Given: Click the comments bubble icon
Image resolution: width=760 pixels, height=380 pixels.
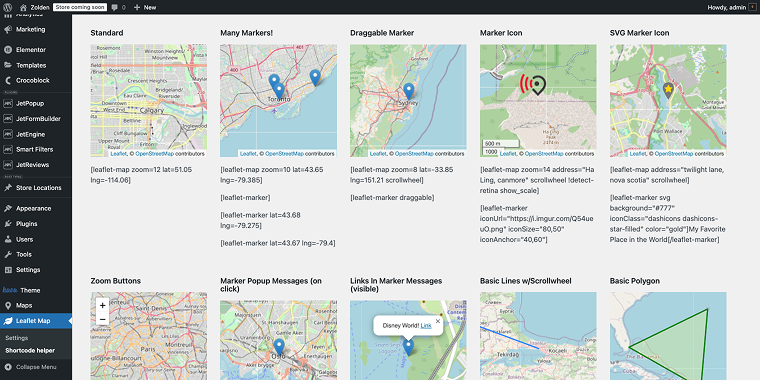Looking at the screenshot, I should [x=114, y=8].
